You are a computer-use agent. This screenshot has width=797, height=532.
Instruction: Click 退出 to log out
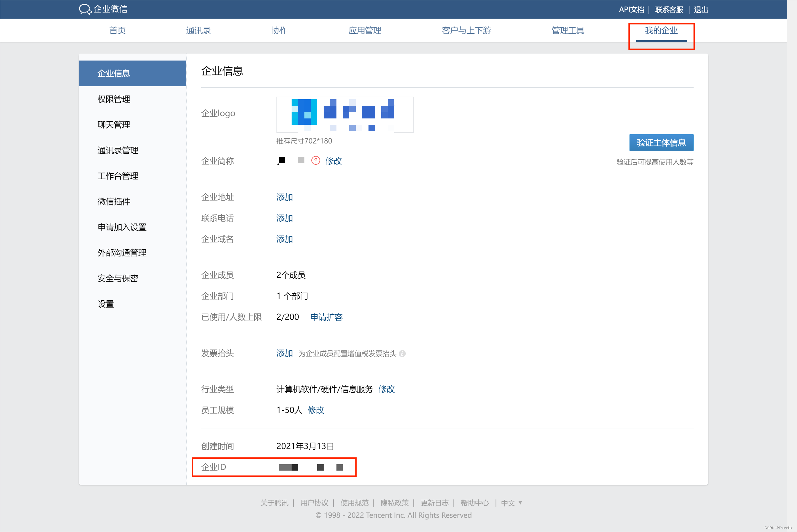coord(701,10)
